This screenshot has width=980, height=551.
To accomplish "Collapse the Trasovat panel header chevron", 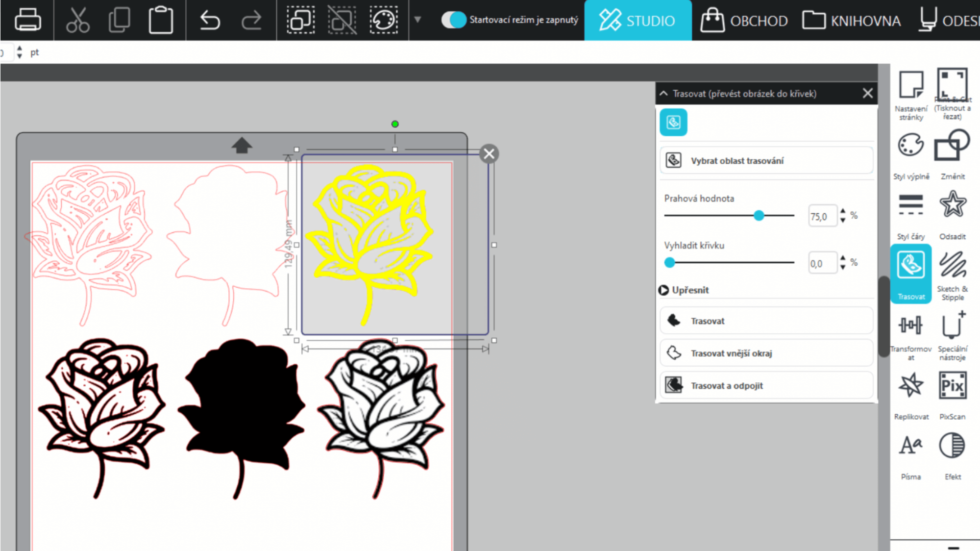I will (x=664, y=93).
